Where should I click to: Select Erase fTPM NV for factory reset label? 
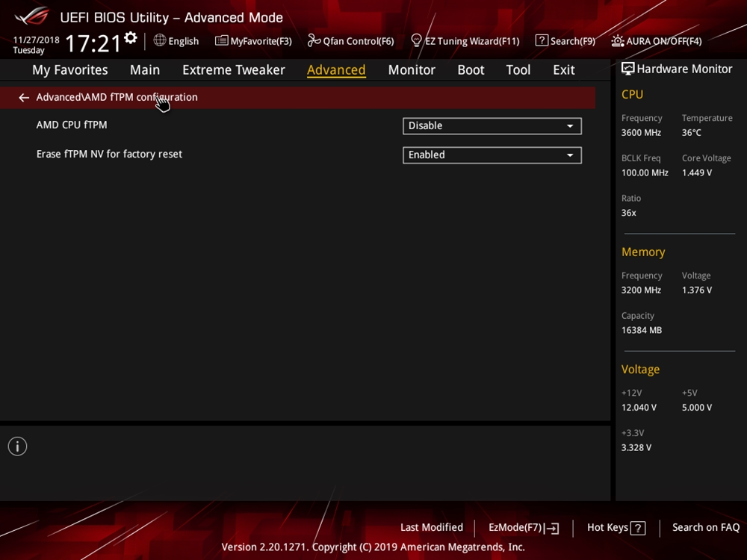click(109, 154)
